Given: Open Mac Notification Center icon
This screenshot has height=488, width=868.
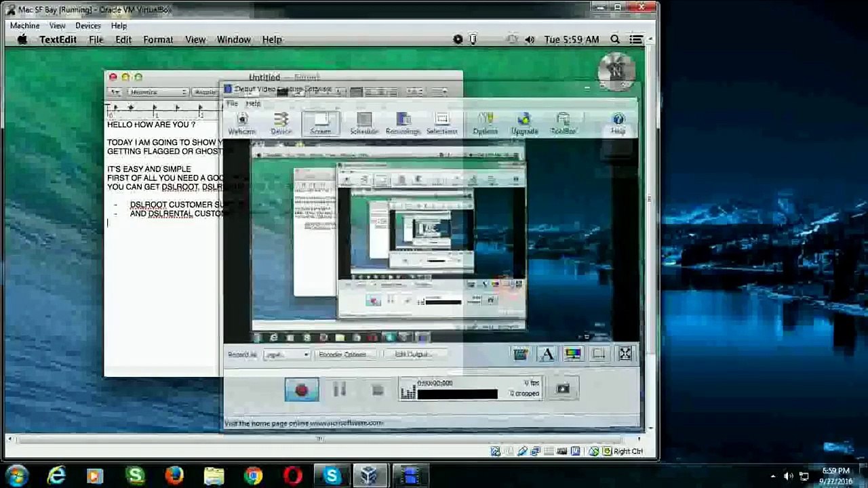Looking at the screenshot, I should 635,39.
